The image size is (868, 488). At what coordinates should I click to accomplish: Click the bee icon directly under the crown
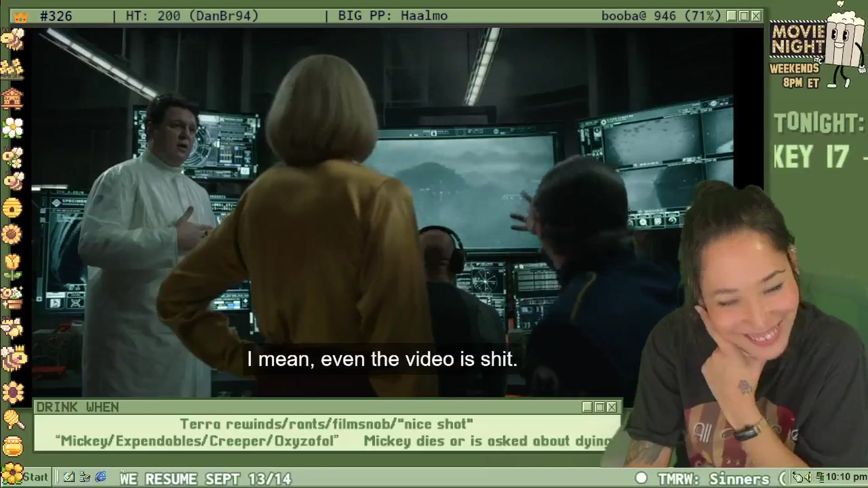13,40
